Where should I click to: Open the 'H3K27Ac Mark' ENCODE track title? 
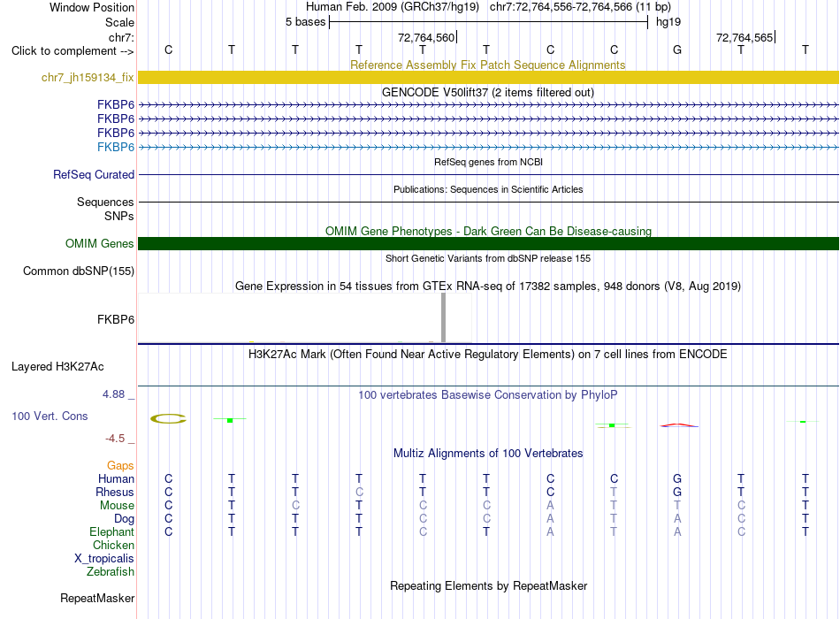point(488,355)
